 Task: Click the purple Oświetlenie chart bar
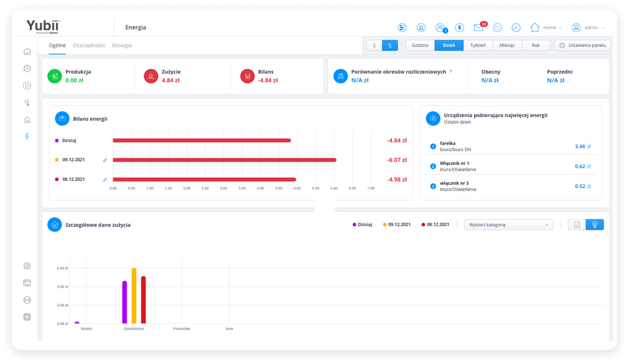pos(125,302)
